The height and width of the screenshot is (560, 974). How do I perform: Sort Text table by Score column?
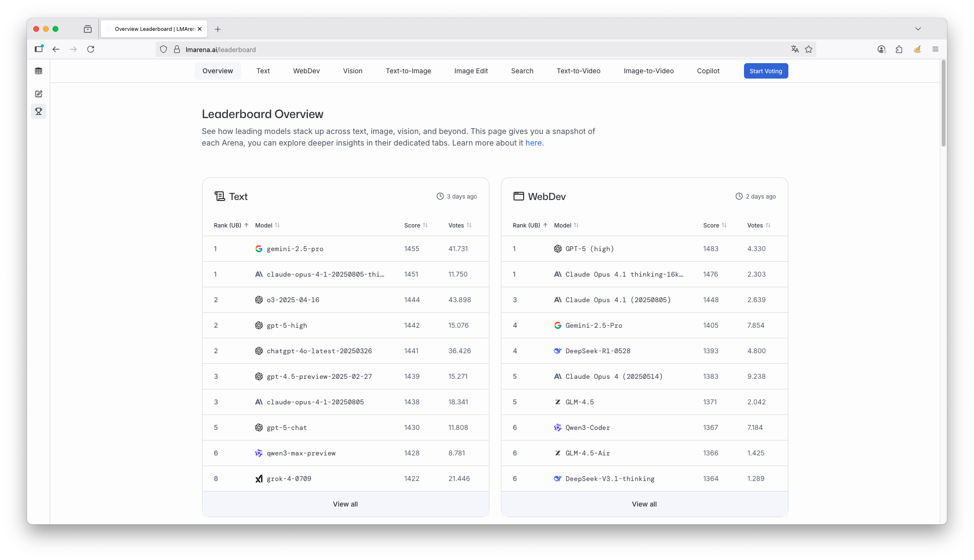(x=416, y=225)
